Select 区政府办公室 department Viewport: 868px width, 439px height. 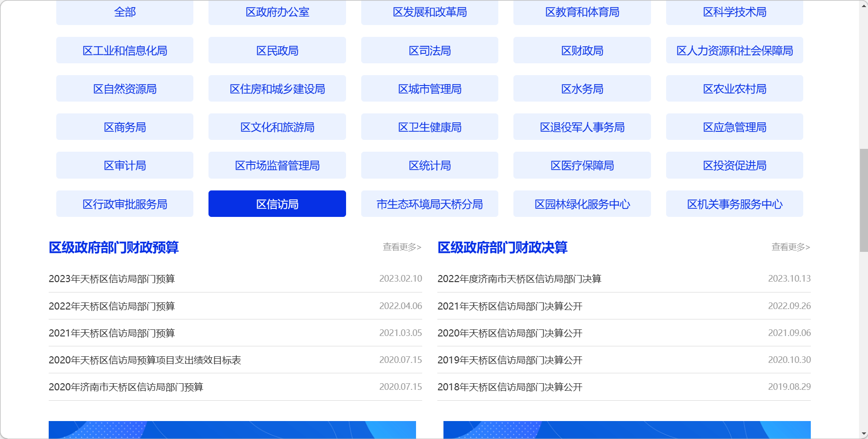pyautogui.click(x=277, y=12)
